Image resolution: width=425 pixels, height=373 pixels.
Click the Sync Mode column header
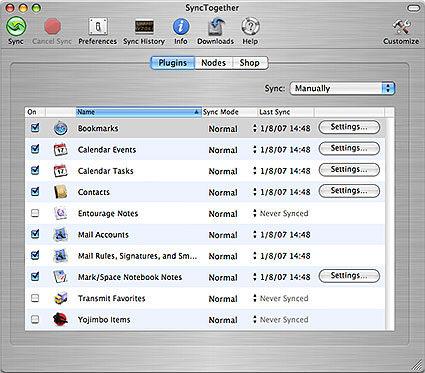click(x=230, y=112)
